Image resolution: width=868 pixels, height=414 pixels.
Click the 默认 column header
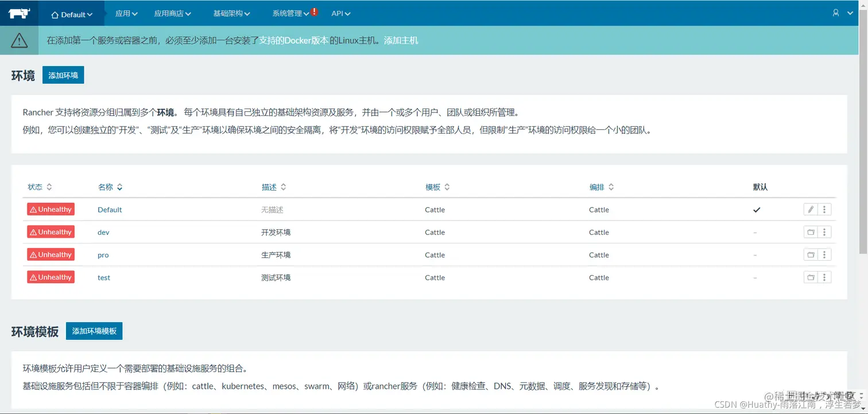pos(760,187)
